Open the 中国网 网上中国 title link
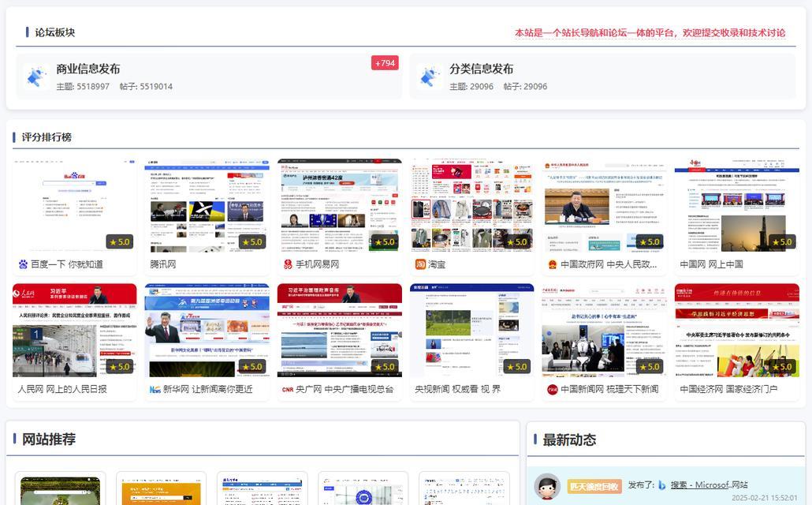Screen dimensions: 812x505 point(711,264)
